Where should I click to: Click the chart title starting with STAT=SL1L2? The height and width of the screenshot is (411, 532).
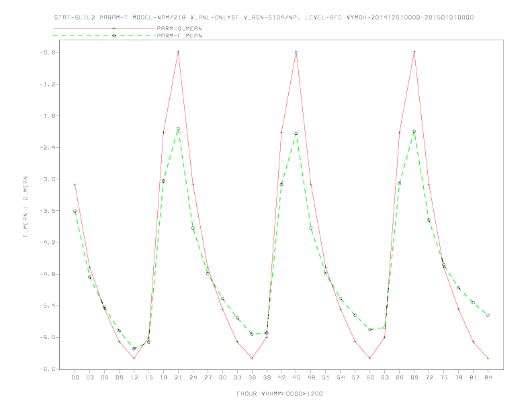point(263,17)
